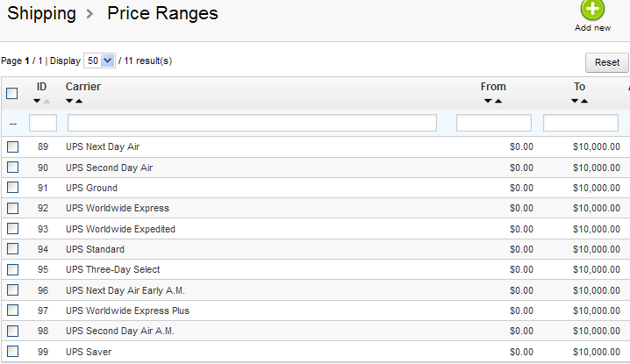Select checkbox for UPS Ground
630x364 pixels.
13,188
